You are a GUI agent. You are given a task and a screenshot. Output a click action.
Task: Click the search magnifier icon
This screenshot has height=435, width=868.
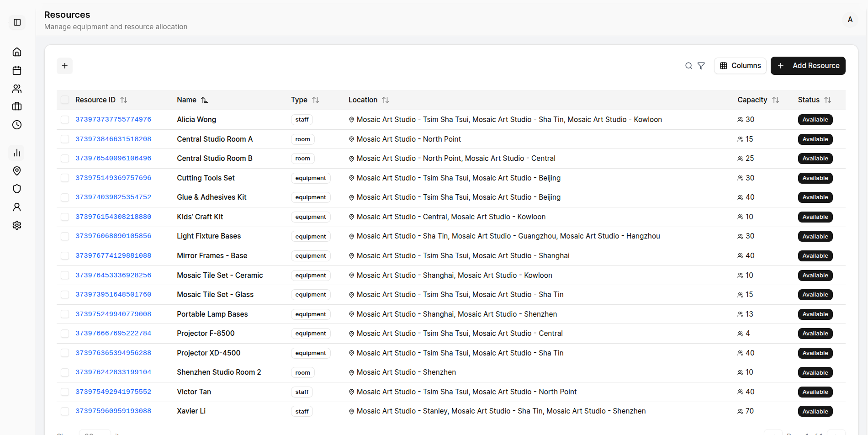click(x=688, y=66)
